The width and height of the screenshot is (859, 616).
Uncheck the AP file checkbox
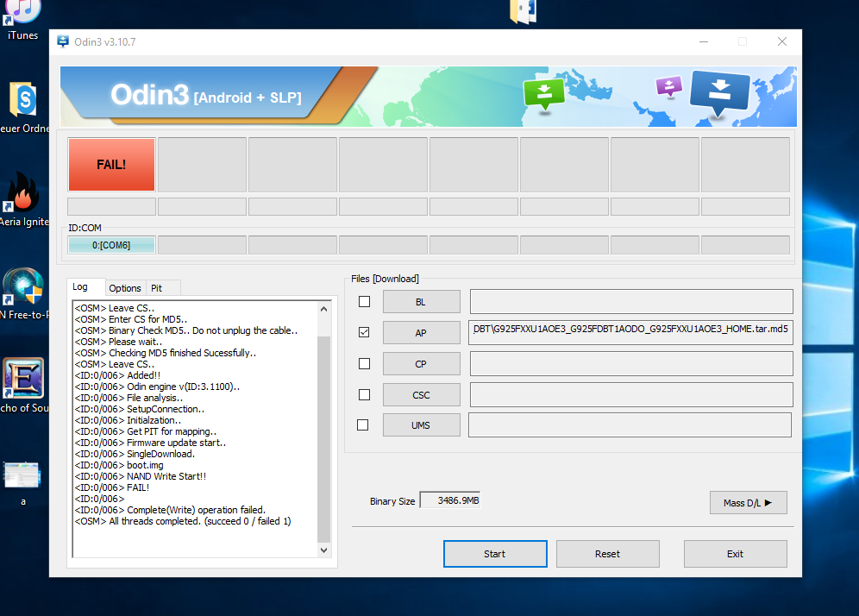[364, 332]
